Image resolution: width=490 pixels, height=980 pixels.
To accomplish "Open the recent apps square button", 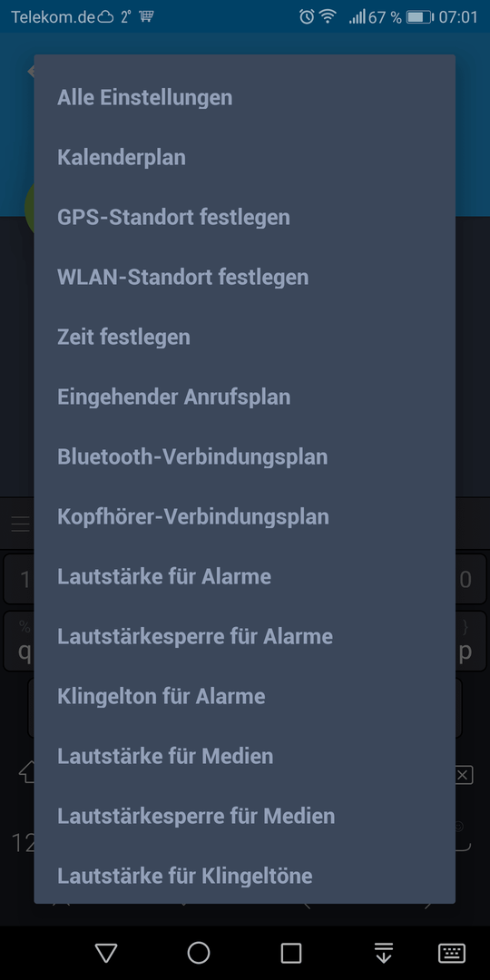I will pos(291,953).
